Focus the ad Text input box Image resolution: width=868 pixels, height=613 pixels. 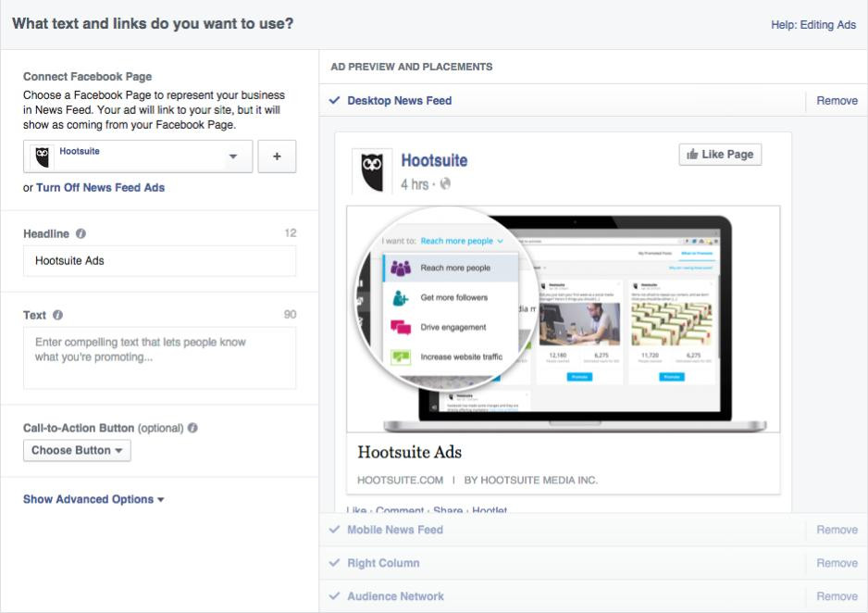159,357
